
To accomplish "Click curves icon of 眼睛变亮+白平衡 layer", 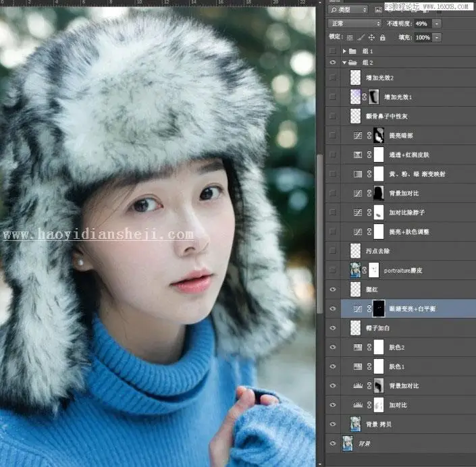I will [358, 308].
